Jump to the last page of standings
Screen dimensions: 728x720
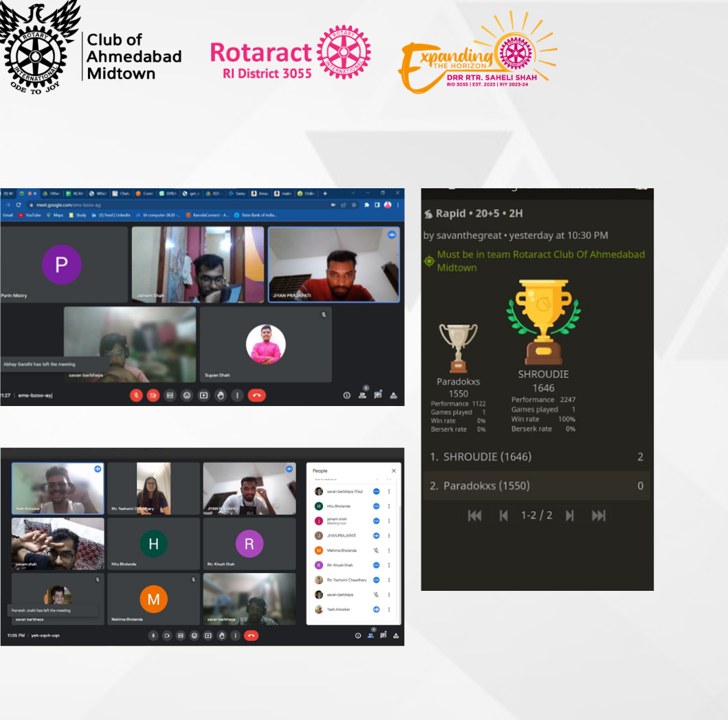click(599, 515)
